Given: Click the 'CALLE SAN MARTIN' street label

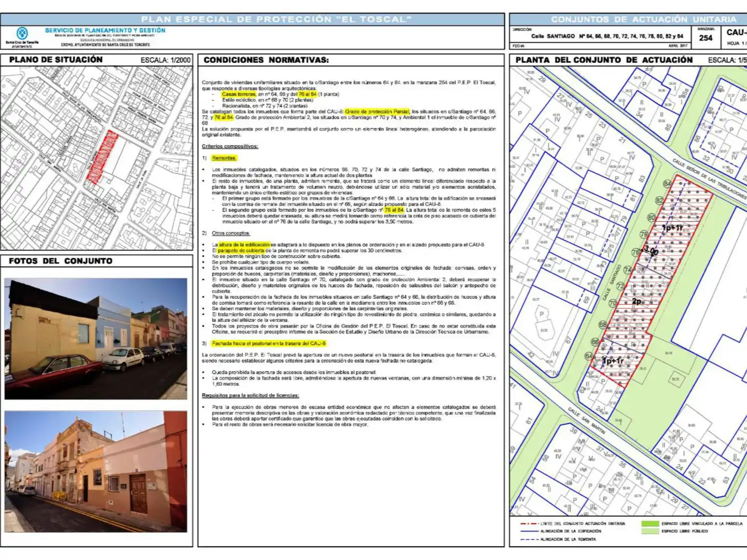Looking at the screenshot, I should click(x=586, y=421).
